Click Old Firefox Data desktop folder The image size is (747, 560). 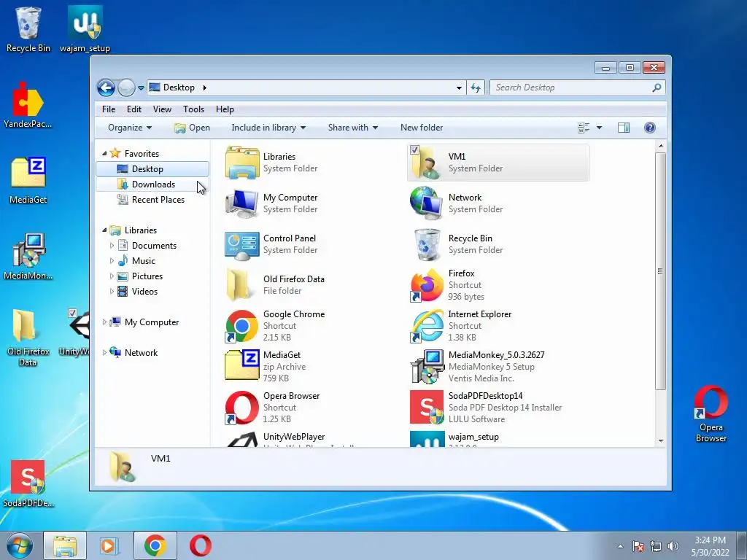pyautogui.click(x=28, y=337)
